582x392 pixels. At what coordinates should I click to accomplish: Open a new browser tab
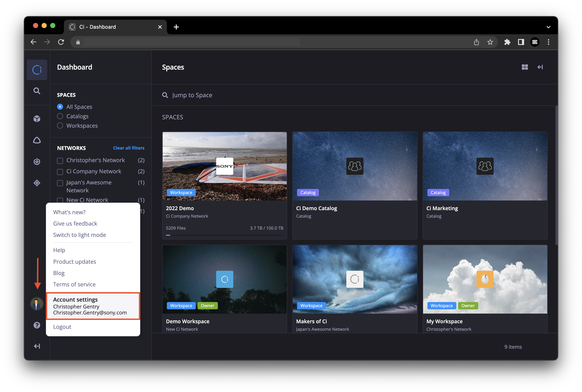pyautogui.click(x=176, y=27)
